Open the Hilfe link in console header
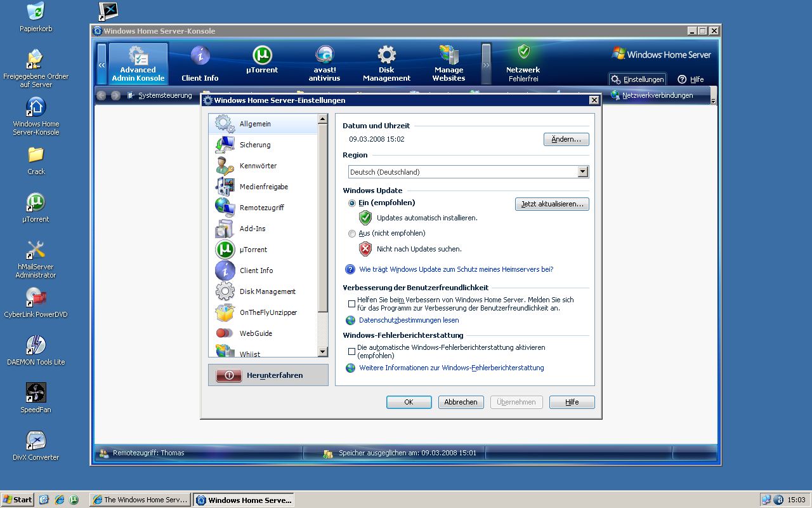 [691, 79]
